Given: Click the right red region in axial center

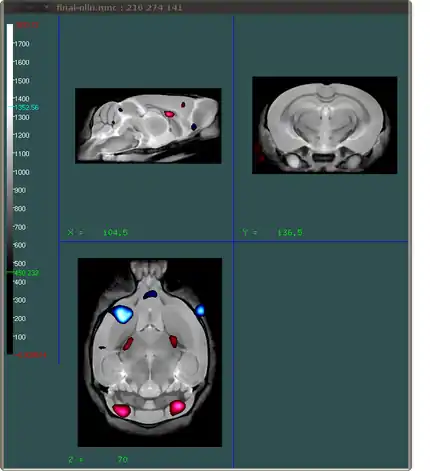Looking at the screenshot, I should 173,342.
